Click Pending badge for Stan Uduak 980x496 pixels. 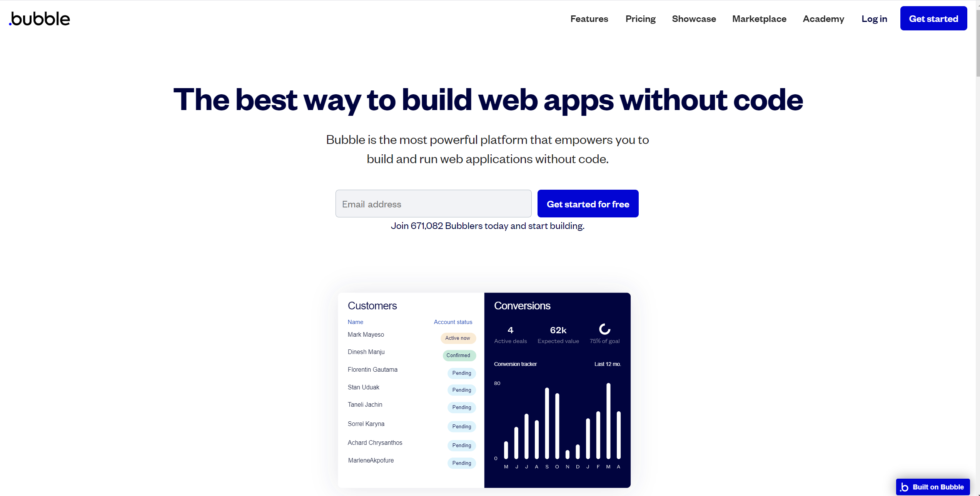pos(461,390)
